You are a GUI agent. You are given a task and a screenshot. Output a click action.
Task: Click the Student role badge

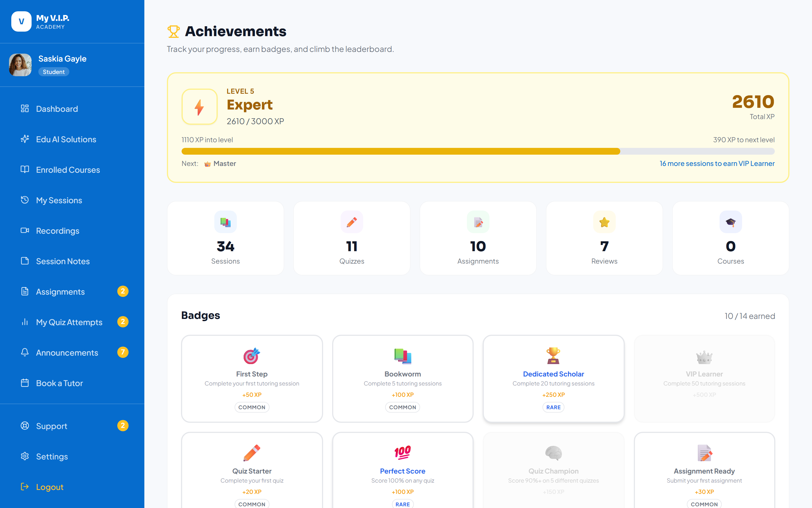pos(54,72)
